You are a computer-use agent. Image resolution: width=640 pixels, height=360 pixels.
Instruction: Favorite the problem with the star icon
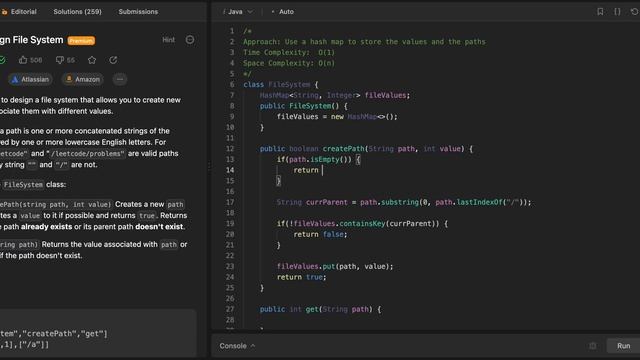coord(92,60)
